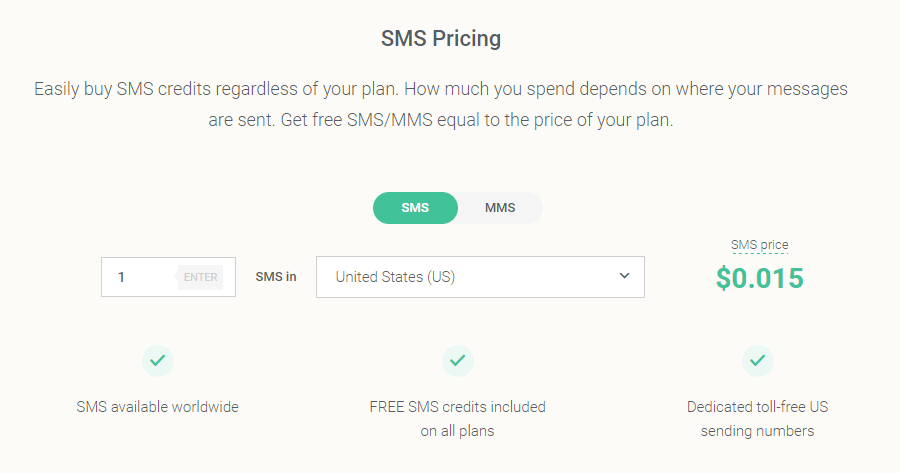900x473 pixels.
Task: Switch pricing toggle to SMS
Action: pyautogui.click(x=415, y=208)
